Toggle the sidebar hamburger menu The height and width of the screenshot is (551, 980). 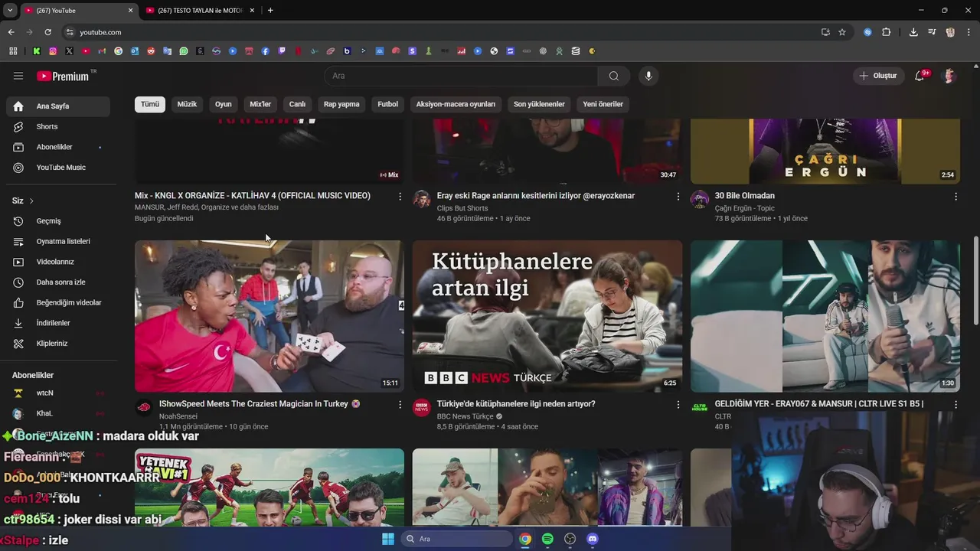pyautogui.click(x=18, y=76)
